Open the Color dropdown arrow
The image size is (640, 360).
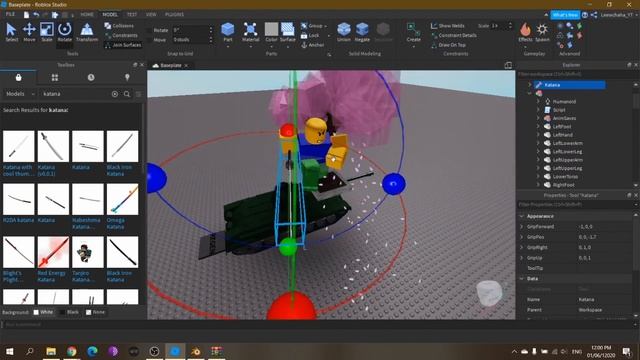tap(271, 46)
